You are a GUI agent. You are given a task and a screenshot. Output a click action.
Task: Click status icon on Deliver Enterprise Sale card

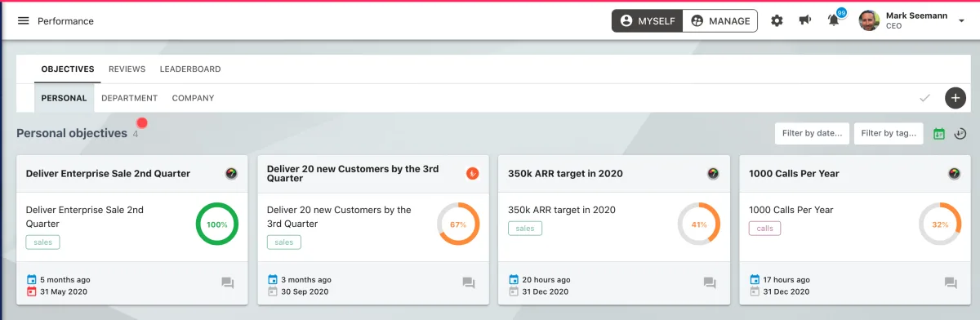[x=231, y=173]
